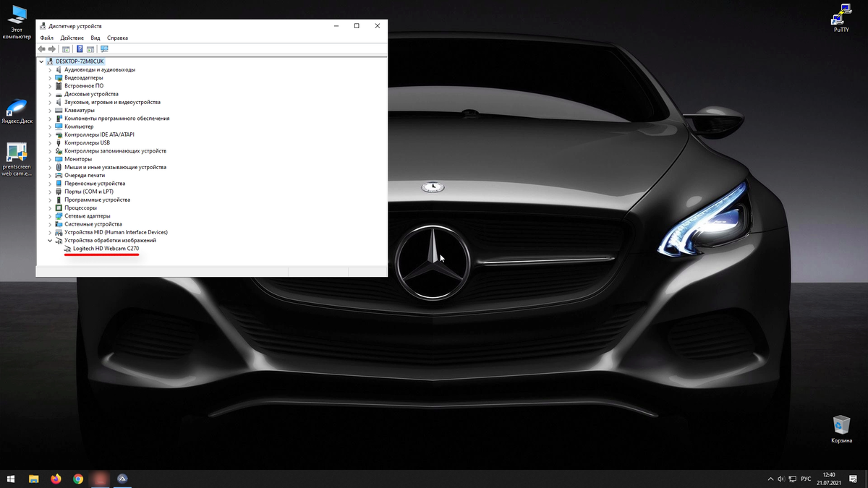Show hidden tray icons chevron
This screenshot has width=868, height=488.
[x=770, y=479]
